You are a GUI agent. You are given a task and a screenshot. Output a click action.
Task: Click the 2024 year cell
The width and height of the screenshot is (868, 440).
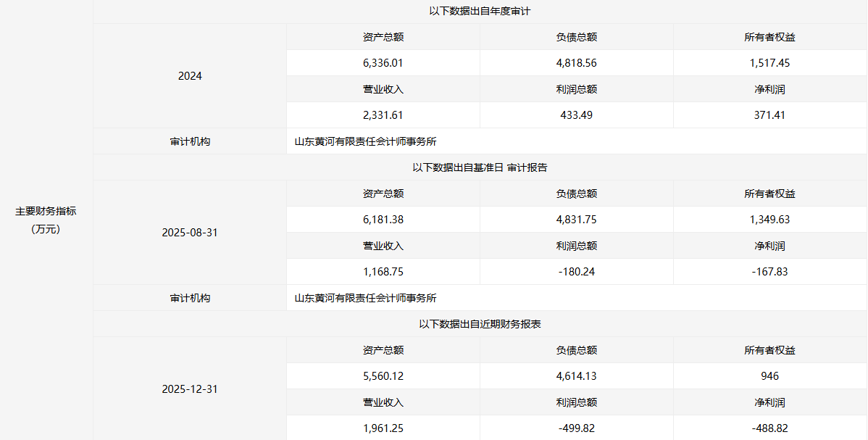190,76
